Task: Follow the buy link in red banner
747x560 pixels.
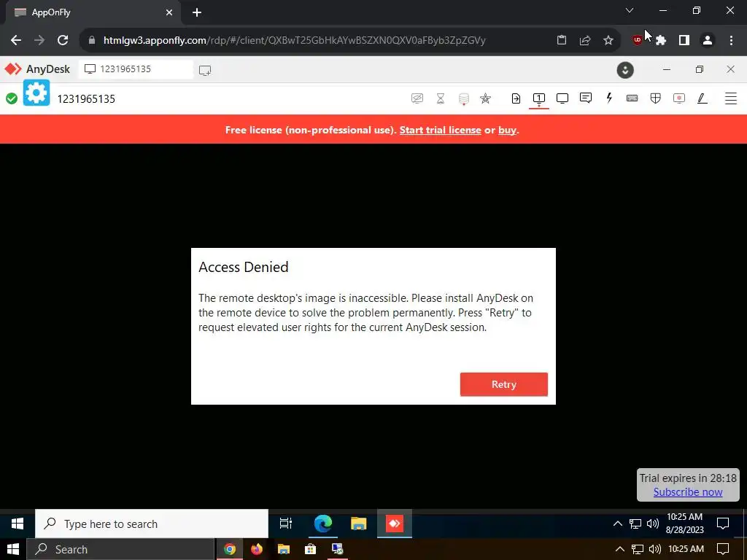Action: point(507,130)
